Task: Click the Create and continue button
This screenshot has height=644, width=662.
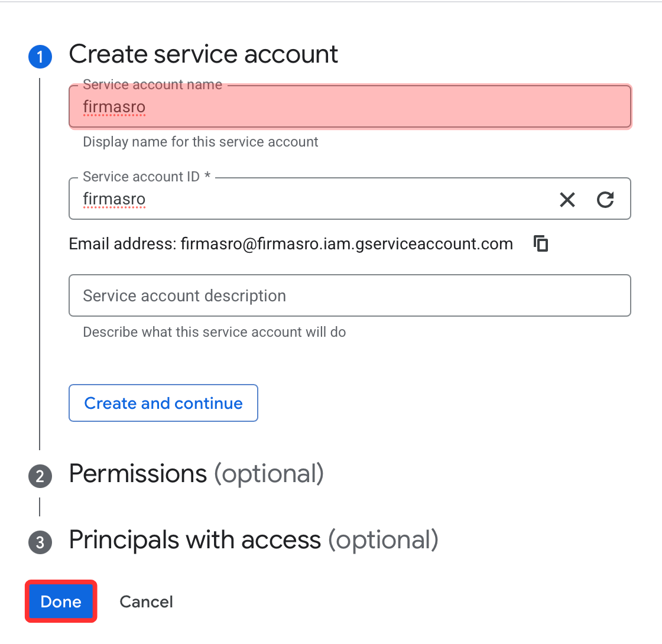Action: coord(163,403)
